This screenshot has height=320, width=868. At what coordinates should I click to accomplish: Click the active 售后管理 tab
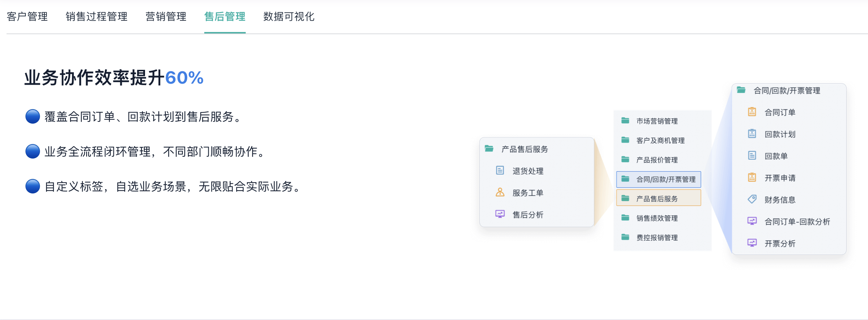click(225, 17)
